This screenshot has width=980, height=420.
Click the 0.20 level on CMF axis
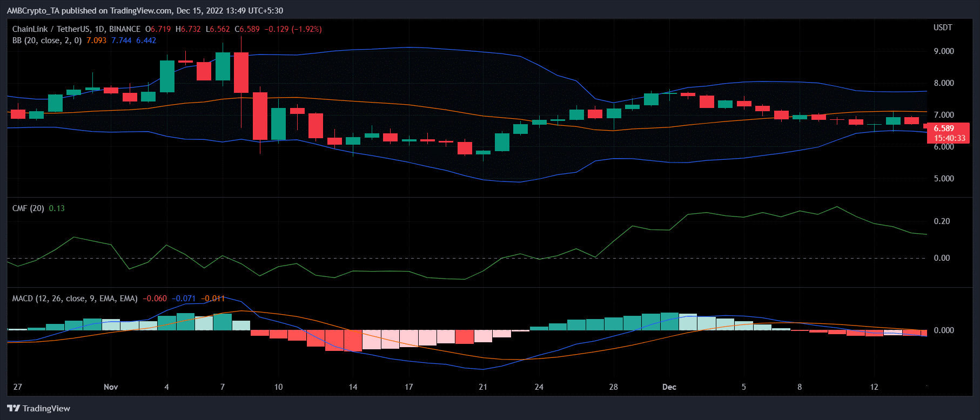coord(942,221)
